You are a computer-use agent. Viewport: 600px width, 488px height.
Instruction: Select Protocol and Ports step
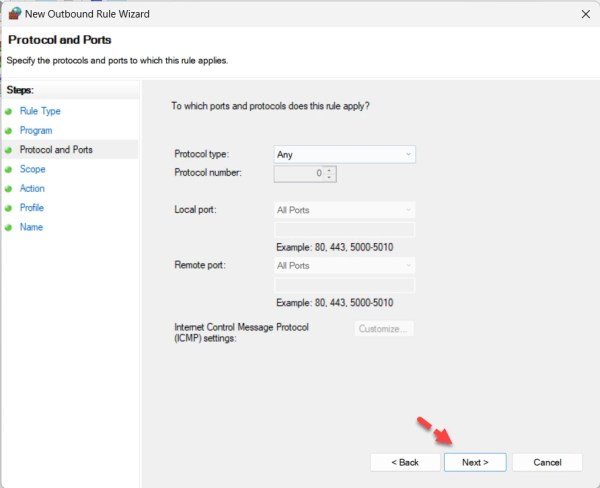(x=56, y=150)
